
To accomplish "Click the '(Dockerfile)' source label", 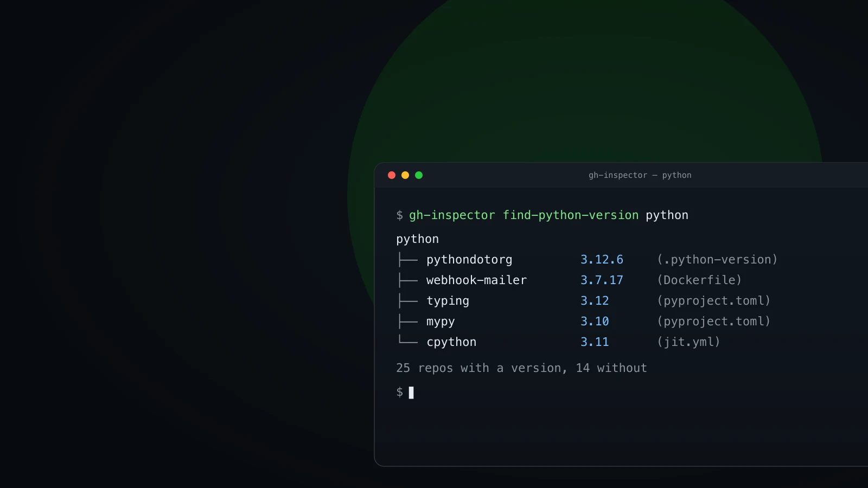I will [699, 280].
